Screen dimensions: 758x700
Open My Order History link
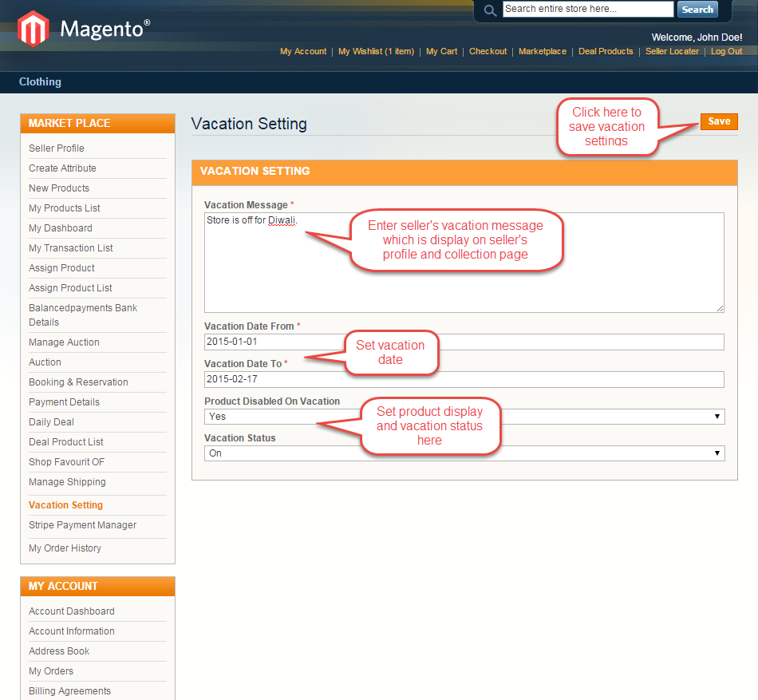(x=65, y=548)
